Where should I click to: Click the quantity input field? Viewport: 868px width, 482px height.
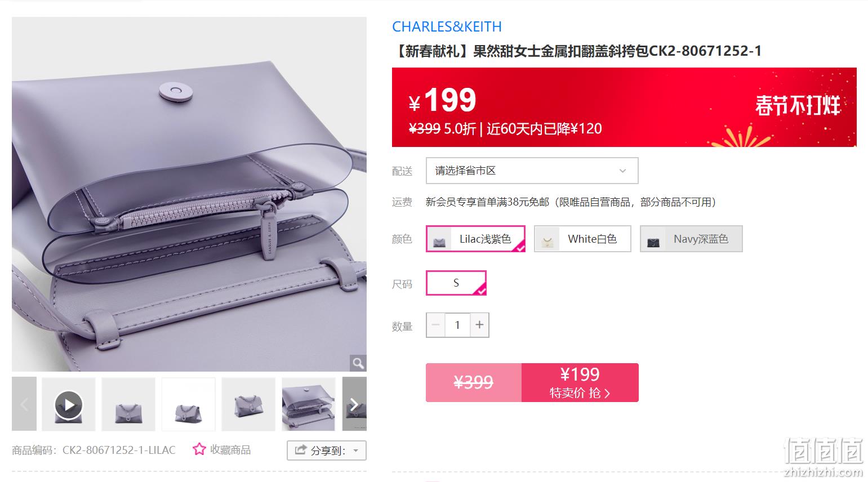tap(457, 325)
